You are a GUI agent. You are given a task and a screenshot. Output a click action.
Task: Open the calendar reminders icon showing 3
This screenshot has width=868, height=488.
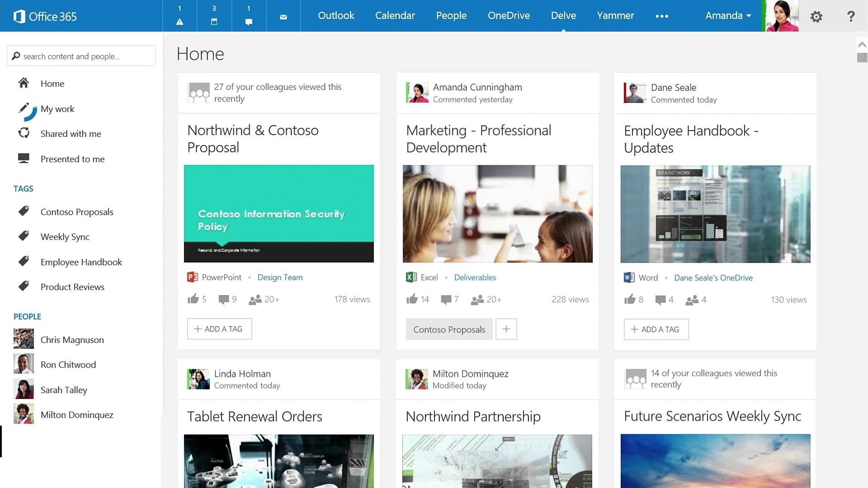point(214,21)
